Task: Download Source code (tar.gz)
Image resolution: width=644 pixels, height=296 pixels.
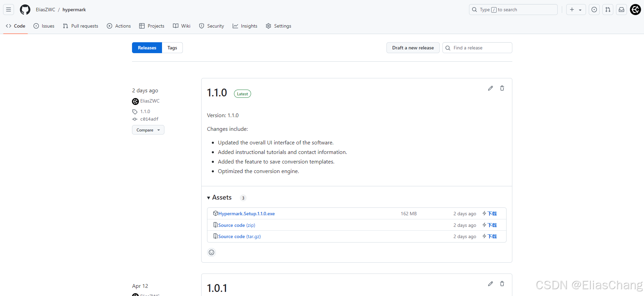Action: (239, 236)
